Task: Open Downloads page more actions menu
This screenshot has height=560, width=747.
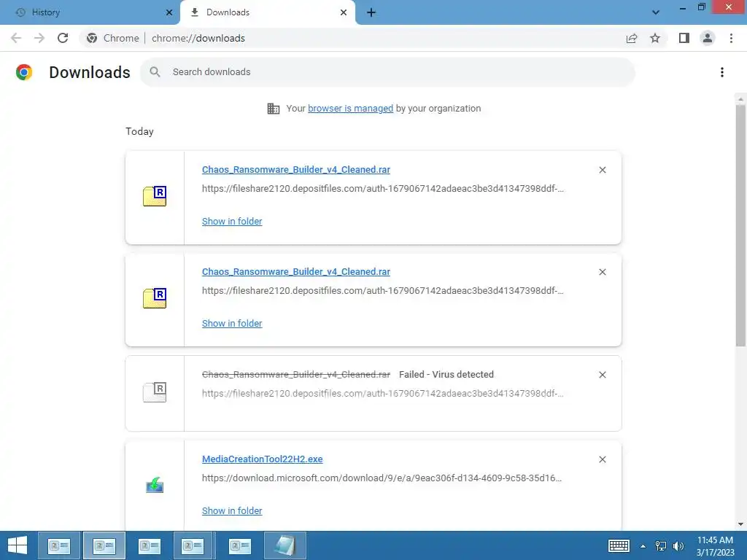Action: click(x=722, y=72)
